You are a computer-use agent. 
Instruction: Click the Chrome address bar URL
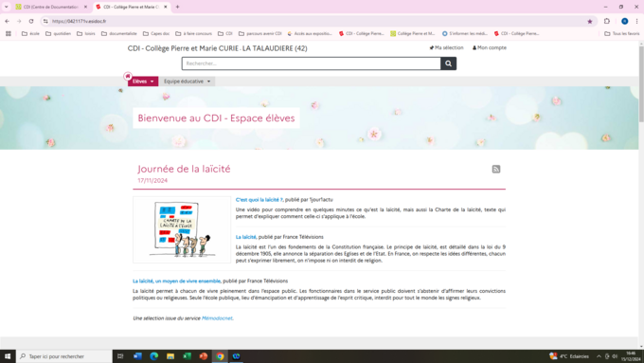(79, 22)
